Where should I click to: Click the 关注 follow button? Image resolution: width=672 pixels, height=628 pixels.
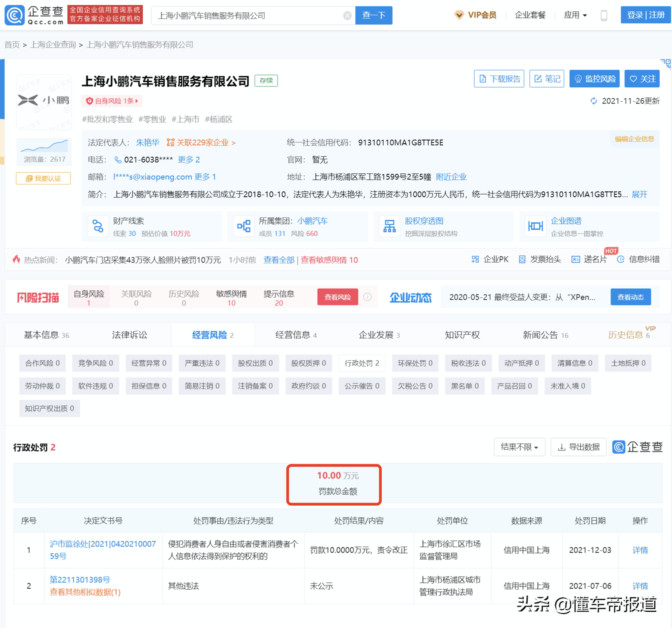coord(642,79)
